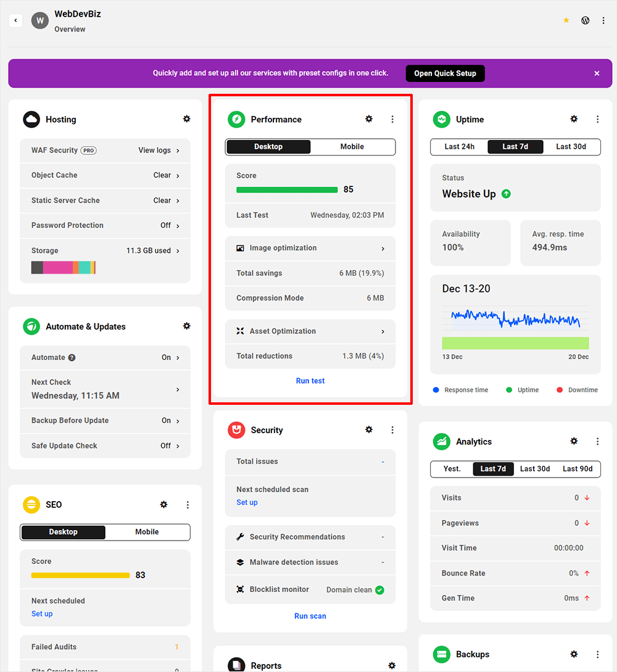Viewport: 617px width, 672px height.
Task: Switch Analytics to Last 30d
Action: [535, 469]
